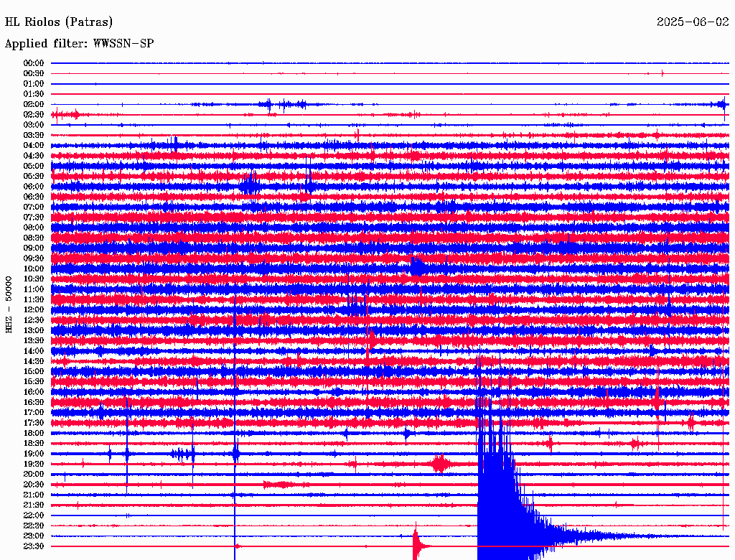Click the 09:30 time label

pyautogui.click(x=34, y=258)
